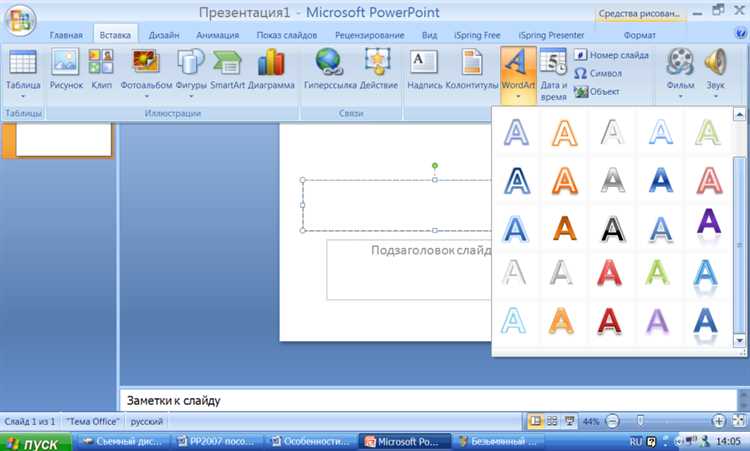Expand the Таблица dropdown arrow
Viewport: 750px width, 451px height.
coord(23,97)
